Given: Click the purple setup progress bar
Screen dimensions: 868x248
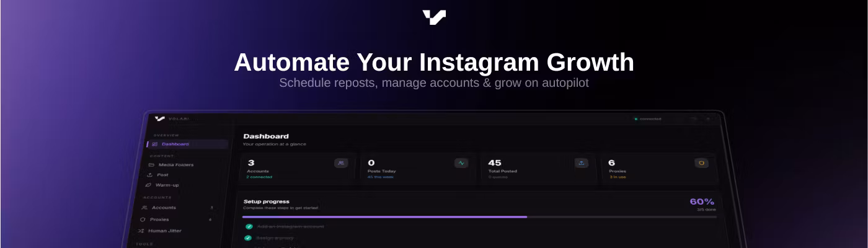Looking at the screenshot, I should pos(384,217).
